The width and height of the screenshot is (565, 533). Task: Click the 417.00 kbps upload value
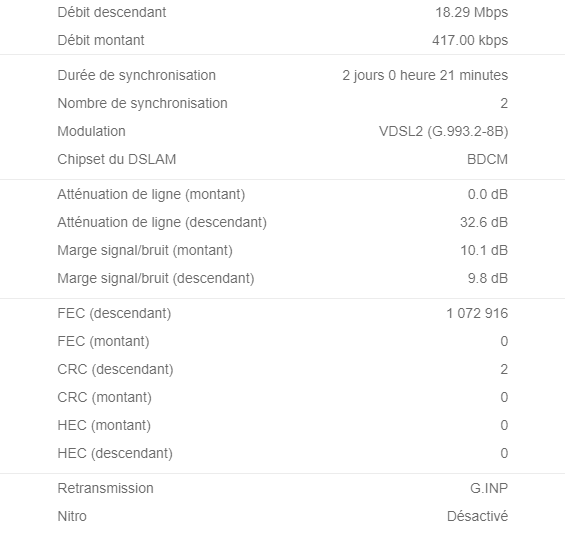click(x=470, y=40)
